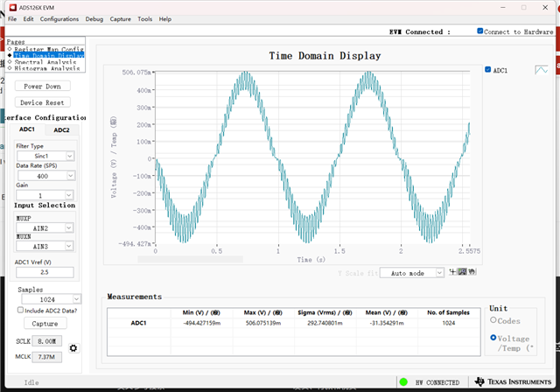
Task: Expand the Data Rate (SPS) dropdown
Action: click(70, 176)
